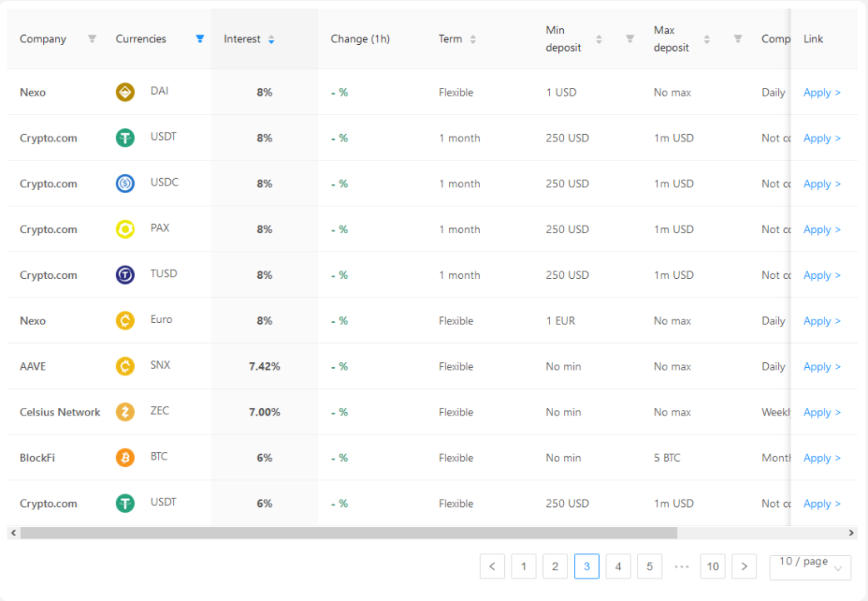Open the active Currencies filter icon

(200, 39)
